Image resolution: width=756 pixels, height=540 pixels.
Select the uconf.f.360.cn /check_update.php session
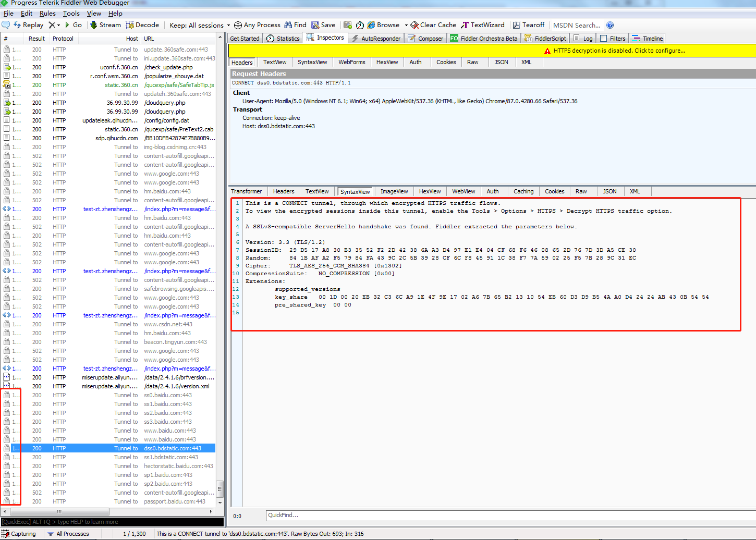[x=108, y=67]
